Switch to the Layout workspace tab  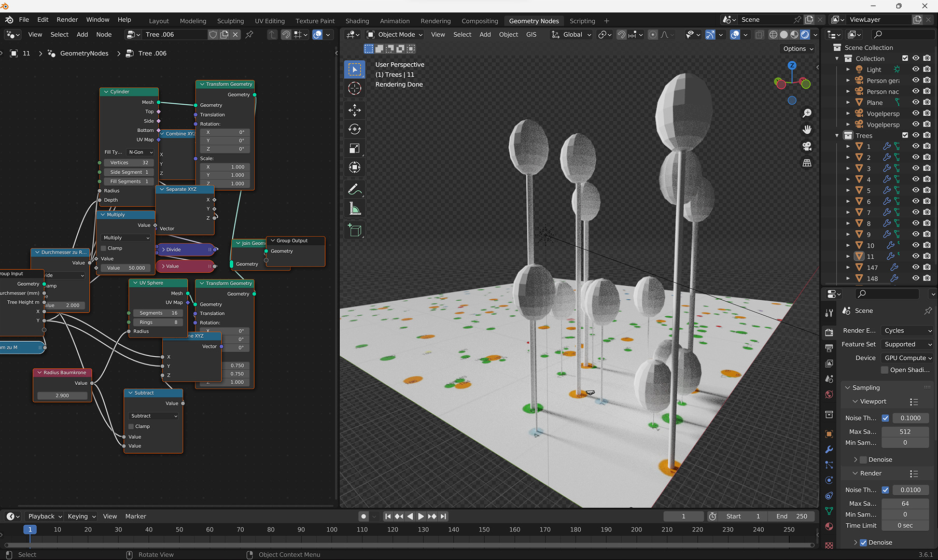[x=159, y=21]
